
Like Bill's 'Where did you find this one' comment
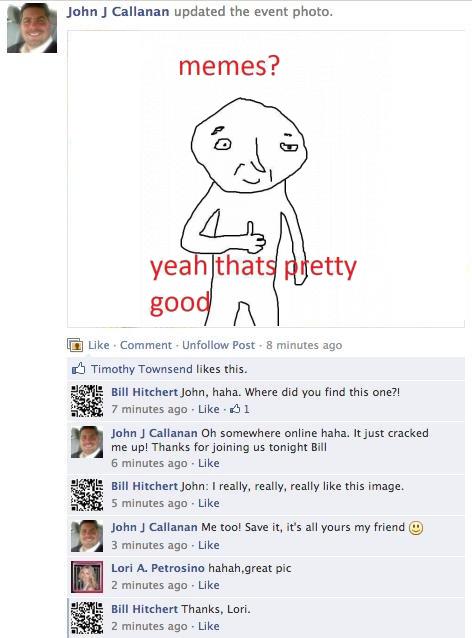coord(209,409)
